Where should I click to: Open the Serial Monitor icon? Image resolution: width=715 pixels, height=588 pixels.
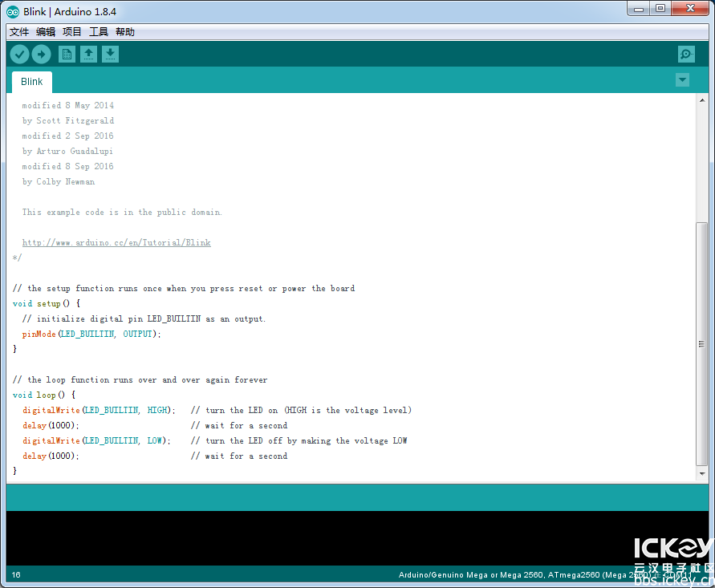pos(686,55)
